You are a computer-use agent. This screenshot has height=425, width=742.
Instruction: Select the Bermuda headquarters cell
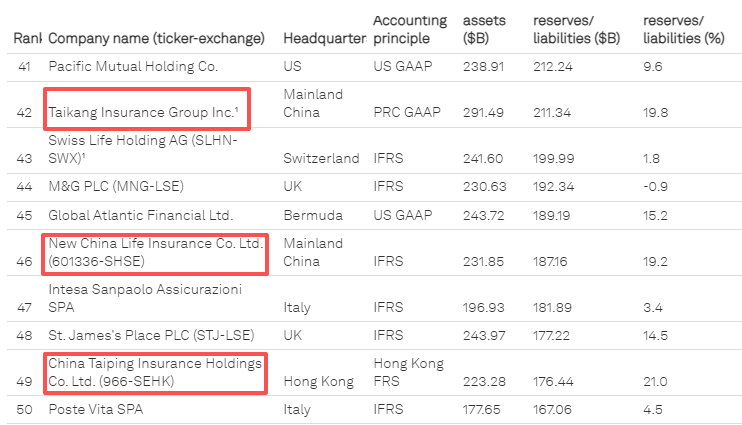[312, 215]
